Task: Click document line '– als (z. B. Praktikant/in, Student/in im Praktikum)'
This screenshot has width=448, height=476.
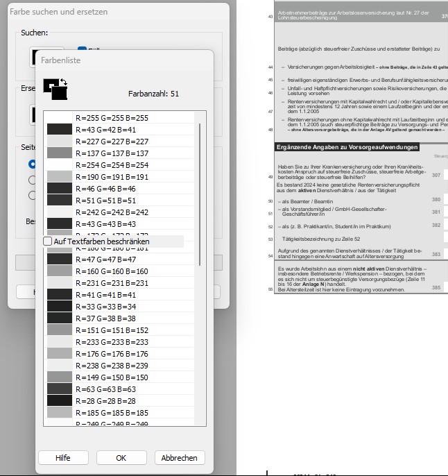Action: tap(334, 226)
